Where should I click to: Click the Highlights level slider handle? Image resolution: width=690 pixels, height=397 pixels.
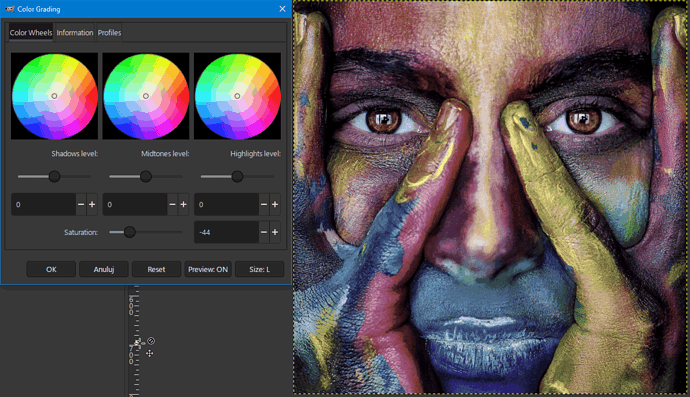point(237,176)
